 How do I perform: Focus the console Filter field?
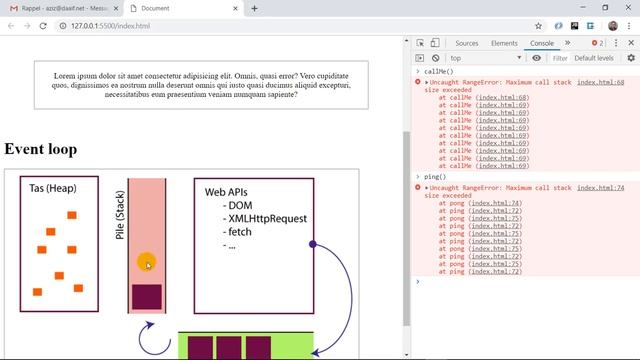tap(560, 58)
